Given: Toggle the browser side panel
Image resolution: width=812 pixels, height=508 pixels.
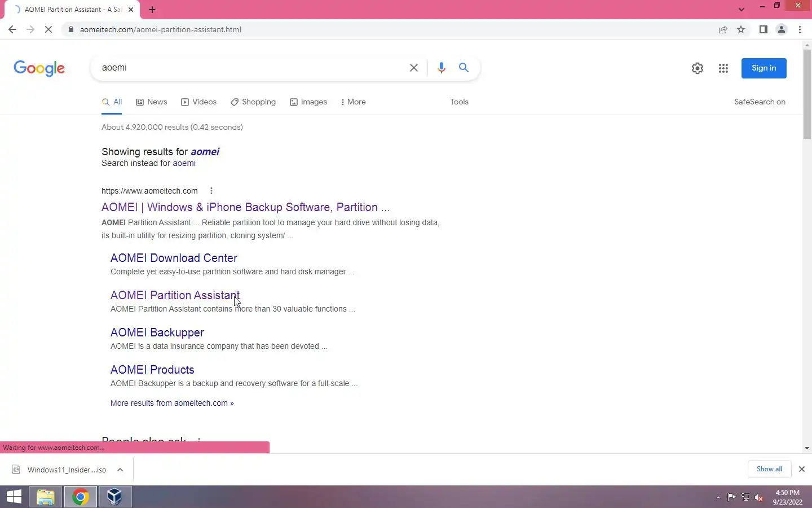Looking at the screenshot, I should pyautogui.click(x=763, y=29).
